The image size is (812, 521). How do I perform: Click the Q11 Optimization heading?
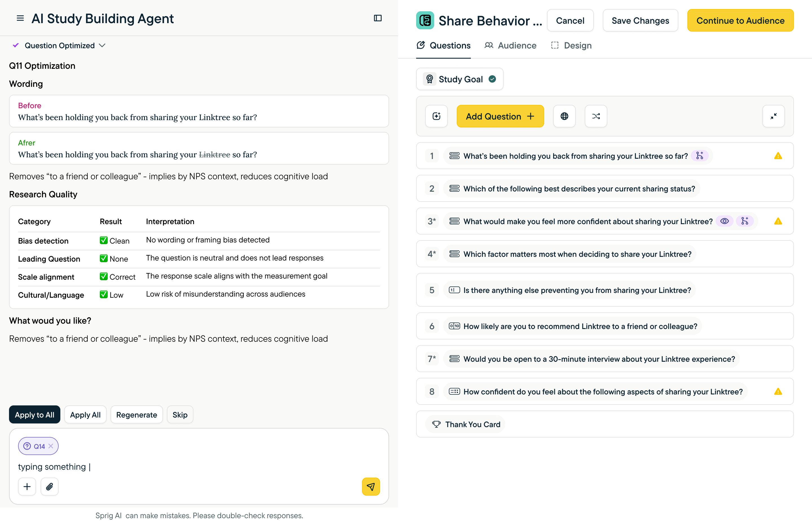click(42, 66)
